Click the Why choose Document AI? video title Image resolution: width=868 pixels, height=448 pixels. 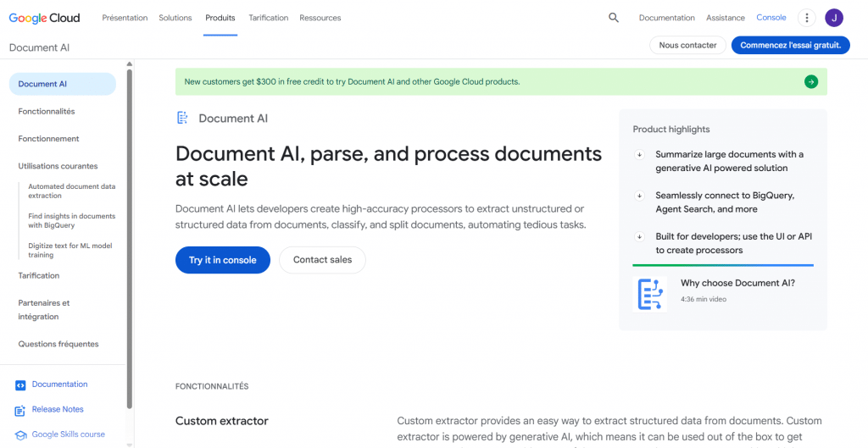coord(738,283)
